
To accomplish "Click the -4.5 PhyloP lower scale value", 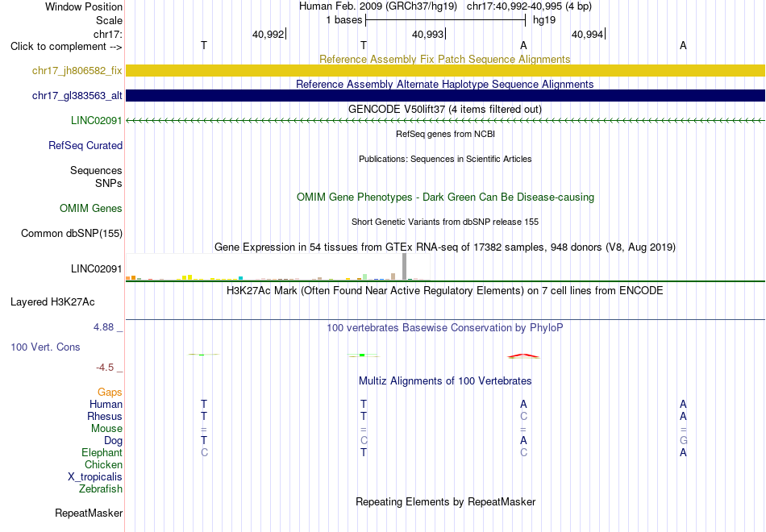I will point(105,368).
